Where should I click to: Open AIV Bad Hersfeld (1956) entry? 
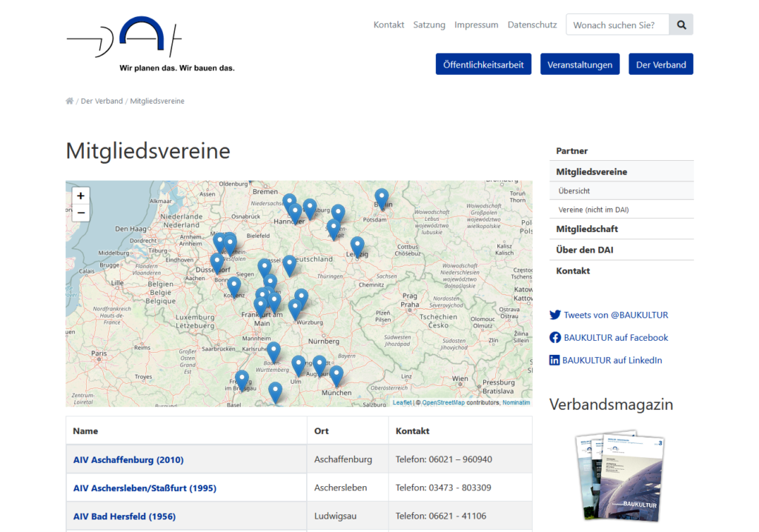pos(125,516)
